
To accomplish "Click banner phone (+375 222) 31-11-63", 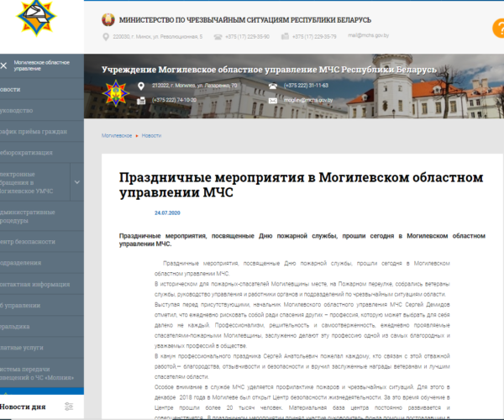I will click(306, 86).
